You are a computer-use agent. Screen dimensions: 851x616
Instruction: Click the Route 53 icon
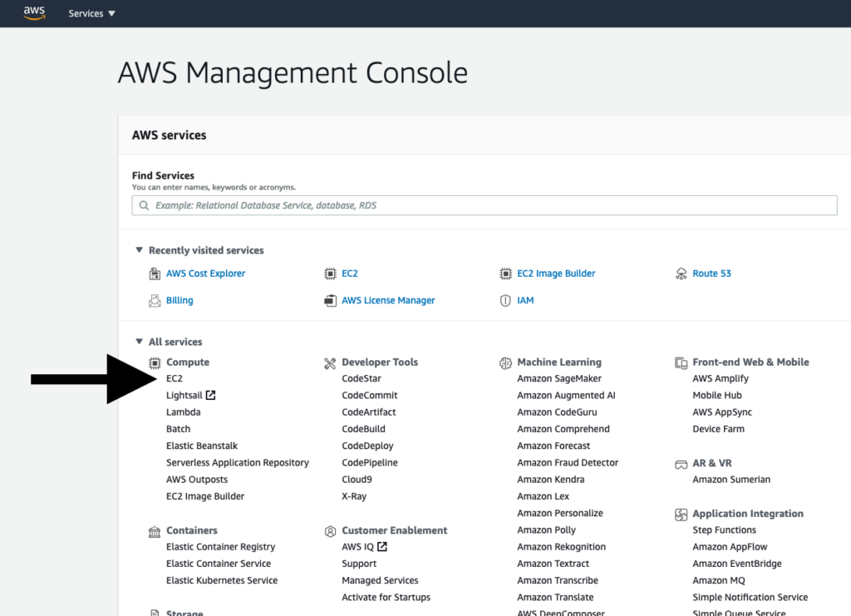pyautogui.click(x=681, y=274)
